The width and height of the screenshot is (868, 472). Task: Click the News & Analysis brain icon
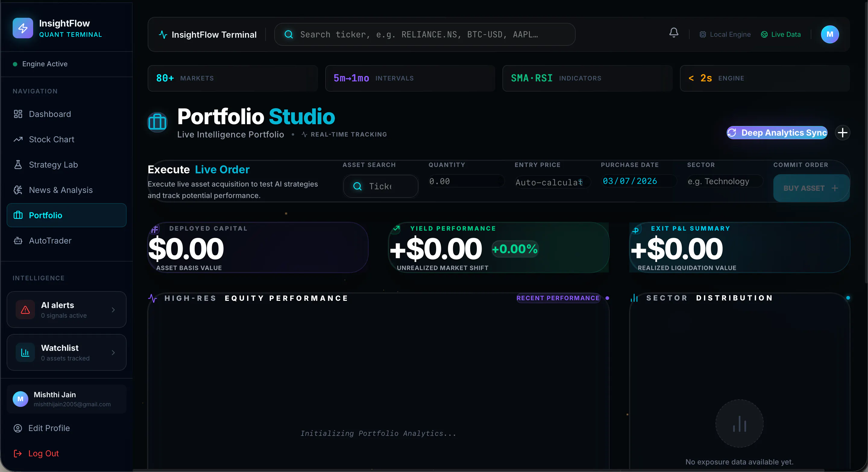point(18,190)
